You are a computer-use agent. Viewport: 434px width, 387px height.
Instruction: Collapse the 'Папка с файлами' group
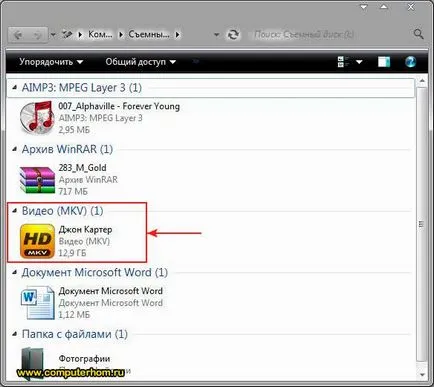click(x=14, y=334)
